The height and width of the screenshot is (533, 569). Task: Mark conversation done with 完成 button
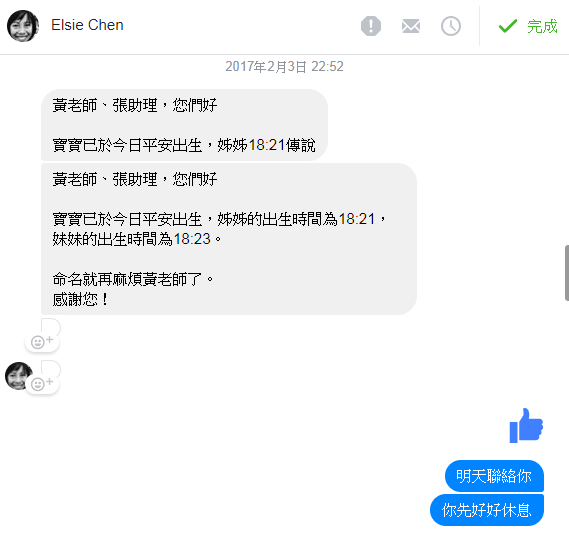coord(528,26)
